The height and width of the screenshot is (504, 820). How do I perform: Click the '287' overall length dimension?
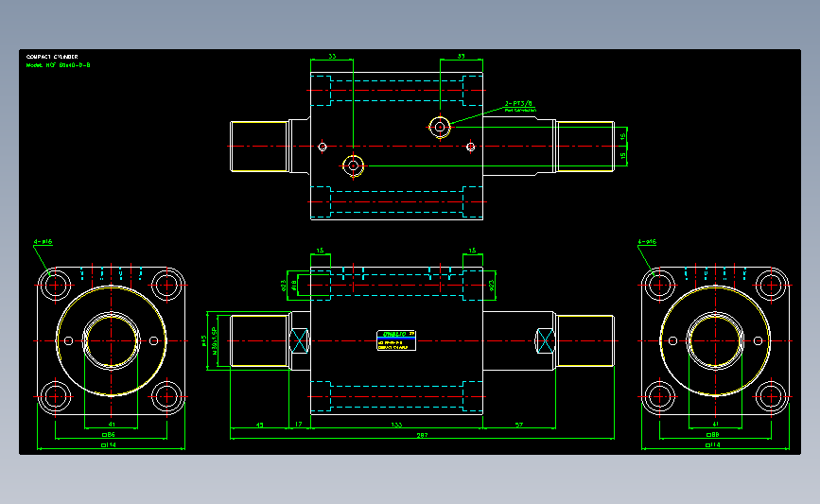click(422, 435)
